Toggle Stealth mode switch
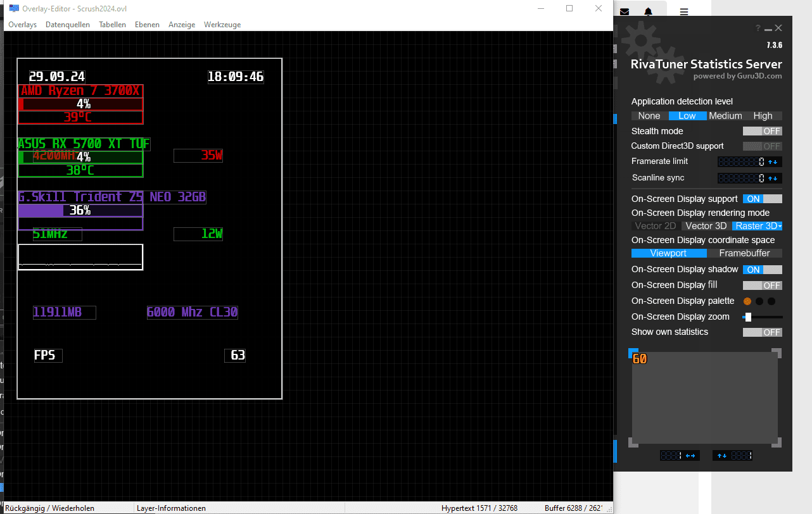The height and width of the screenshot is (514, 812). 763,131
